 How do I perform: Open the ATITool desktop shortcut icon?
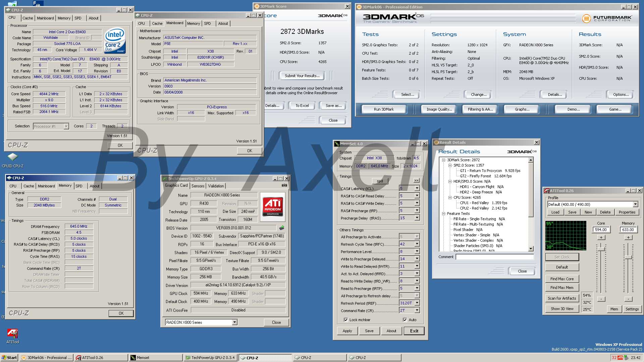[x=12, y=336]
